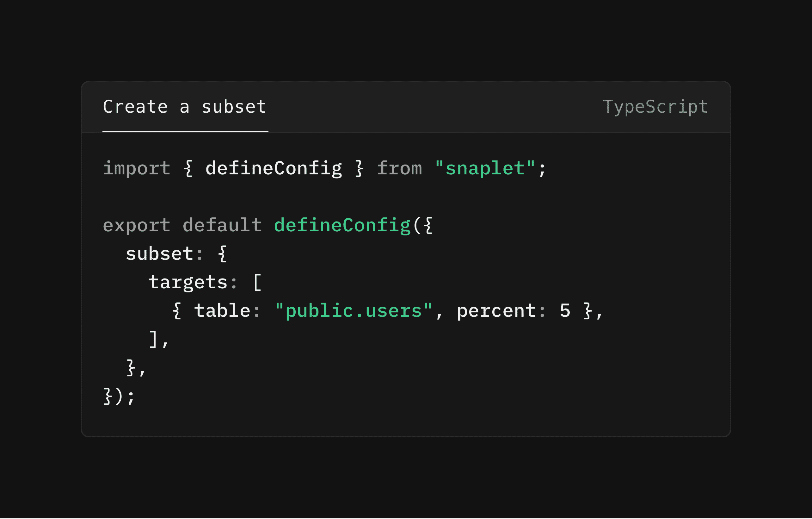Select the "Create a subset" tab

(185, 107)
